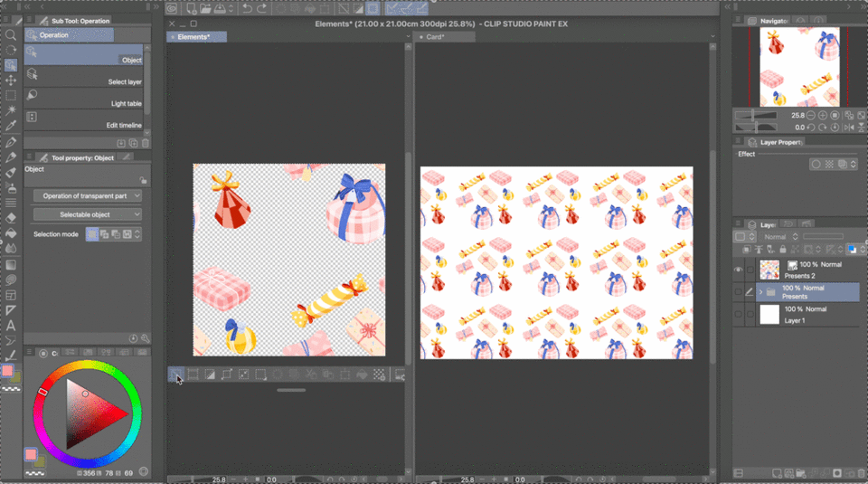The height and width of the screenshot is (484, 868).
Task: Show the Layer 1 layer via eye box
Action: pos(739,314)
